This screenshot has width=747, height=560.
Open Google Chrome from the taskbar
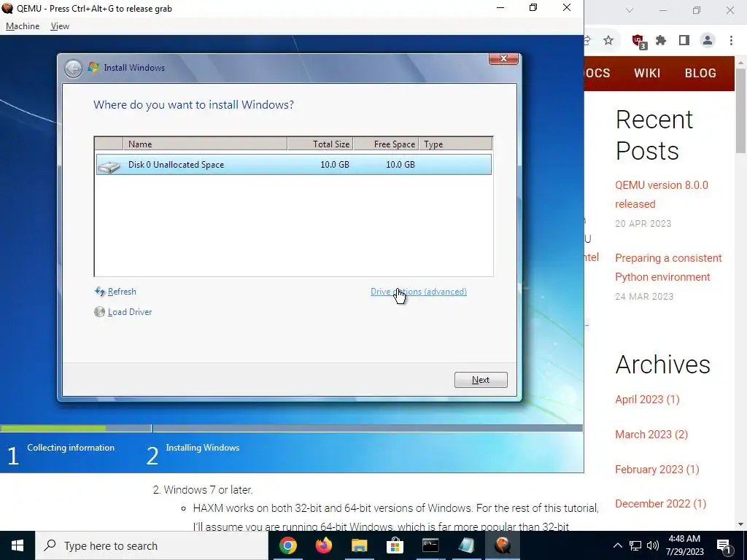287,545
